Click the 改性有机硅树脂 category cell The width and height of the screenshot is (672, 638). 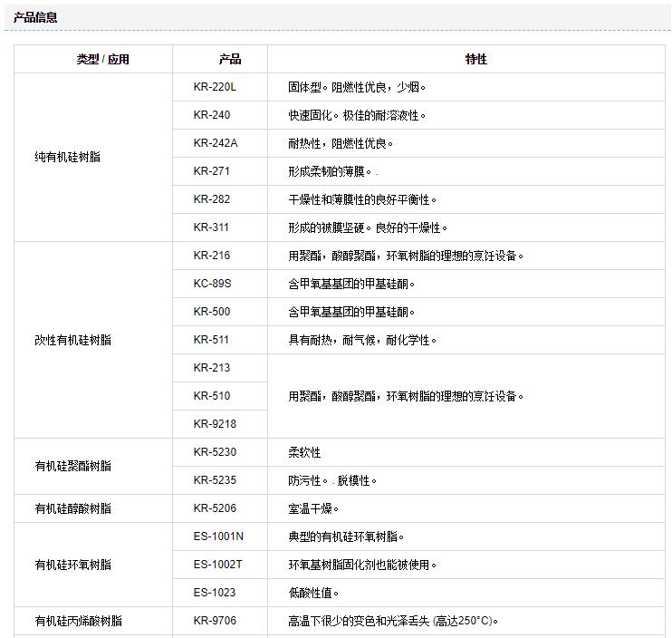tap(72, 340)
